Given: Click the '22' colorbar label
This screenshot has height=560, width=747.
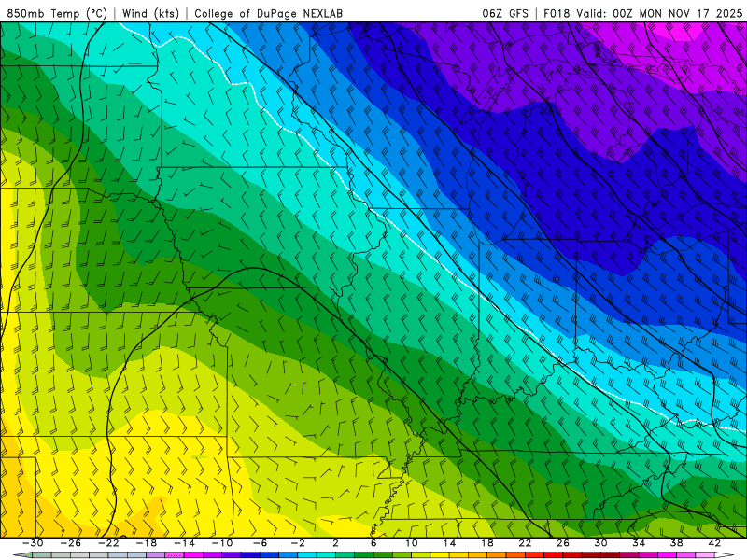Looking at the screenshot, I should click(525, 543).
